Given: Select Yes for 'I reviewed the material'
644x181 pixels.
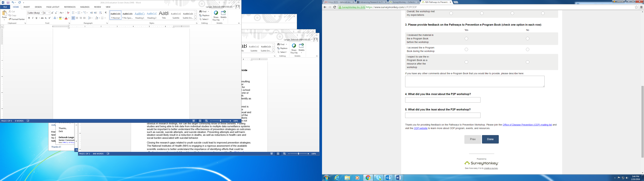Looking at the screenshot, I should point(466,39).
